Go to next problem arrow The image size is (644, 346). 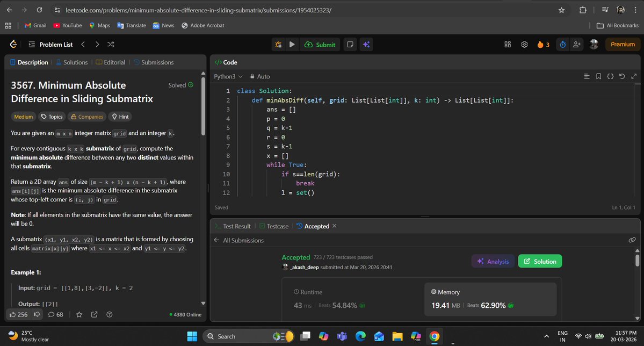point(97,45)
